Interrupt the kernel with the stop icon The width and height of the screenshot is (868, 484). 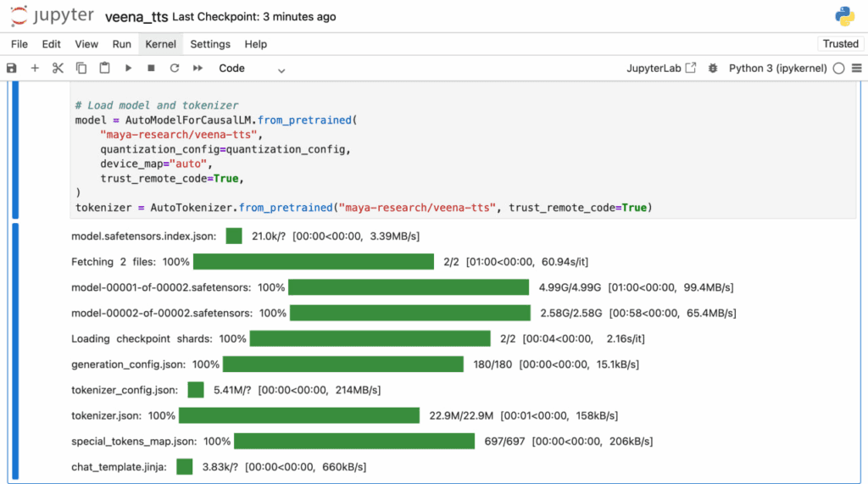[151, 69]
